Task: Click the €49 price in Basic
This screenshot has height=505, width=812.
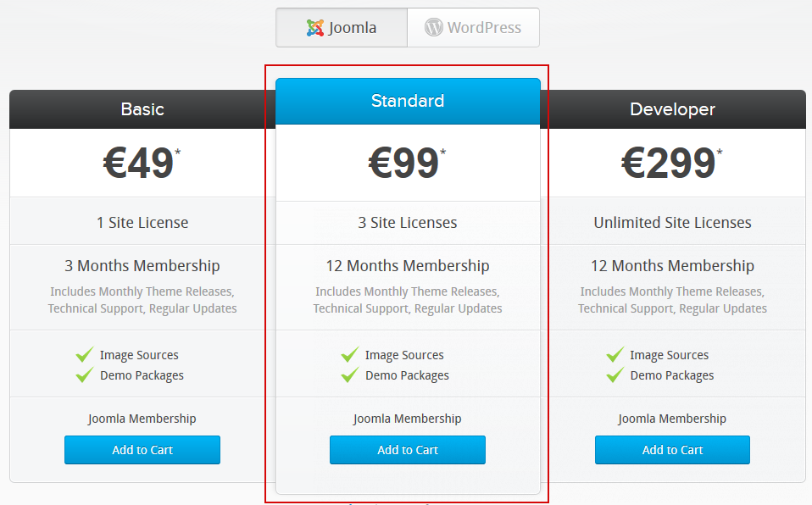Action: click(139, 163)
